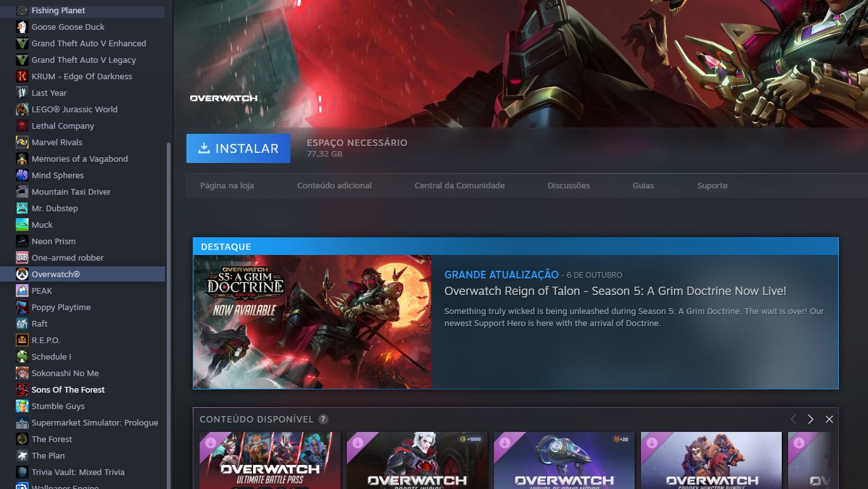
Task: Click the Mountain Taxi Driver icon
Action: tap(22, 192)
